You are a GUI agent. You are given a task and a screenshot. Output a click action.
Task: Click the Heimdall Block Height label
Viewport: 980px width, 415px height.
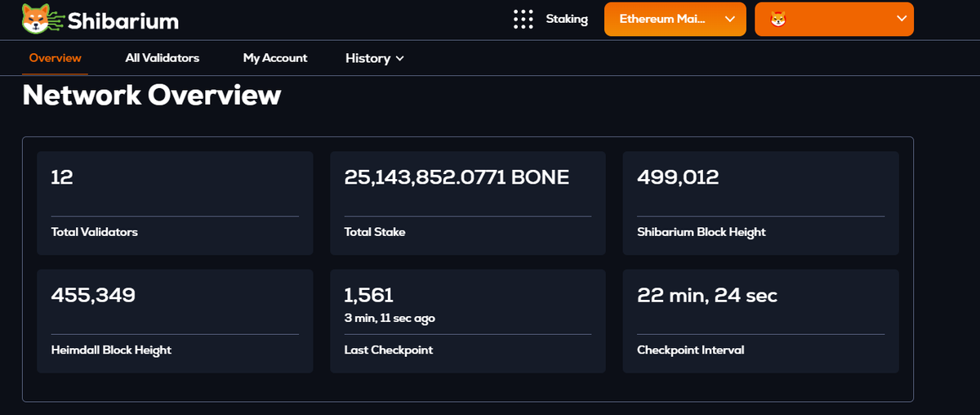point(111,350)
